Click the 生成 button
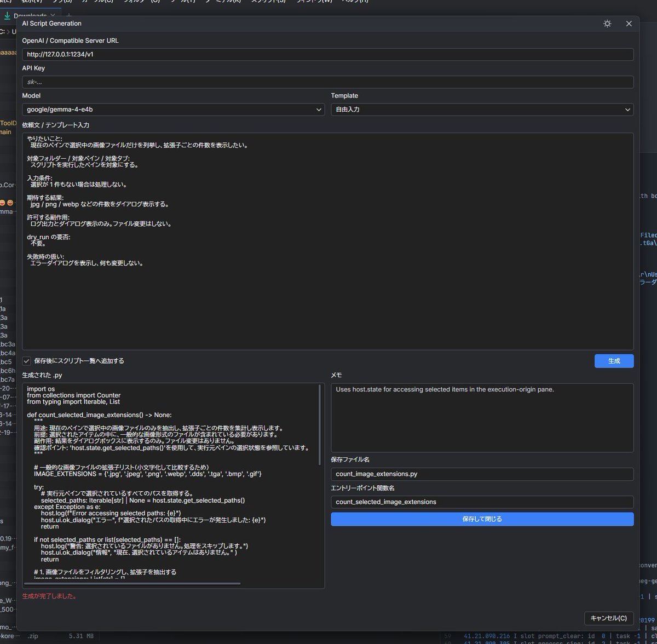The width and height of the screenshot is (657, 644). tap(614, 361)
